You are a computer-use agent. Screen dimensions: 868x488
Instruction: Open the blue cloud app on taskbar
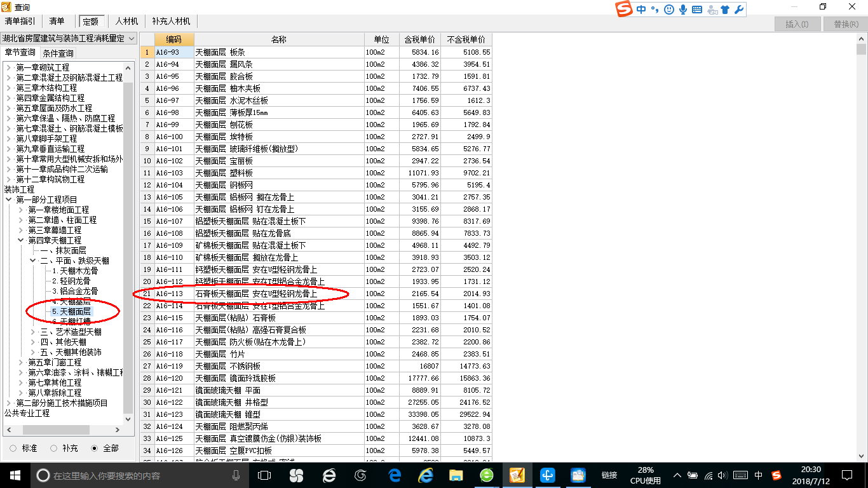point(548,475)
